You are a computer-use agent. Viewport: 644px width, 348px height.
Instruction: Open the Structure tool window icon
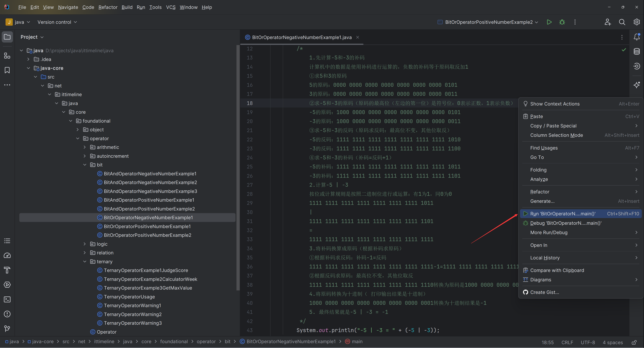(x=7, y=55)
